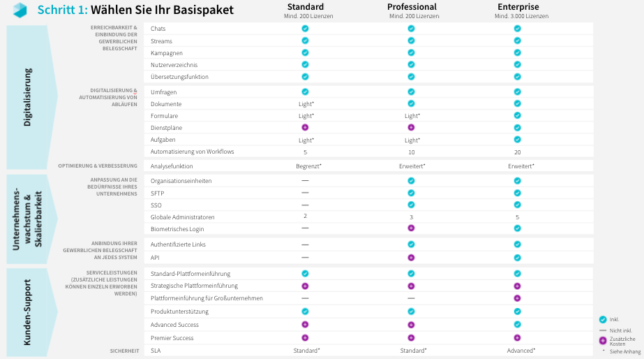
Task: Click the Professional plus icon for Biometrisches Login
Action: click(x=411, y=228)
